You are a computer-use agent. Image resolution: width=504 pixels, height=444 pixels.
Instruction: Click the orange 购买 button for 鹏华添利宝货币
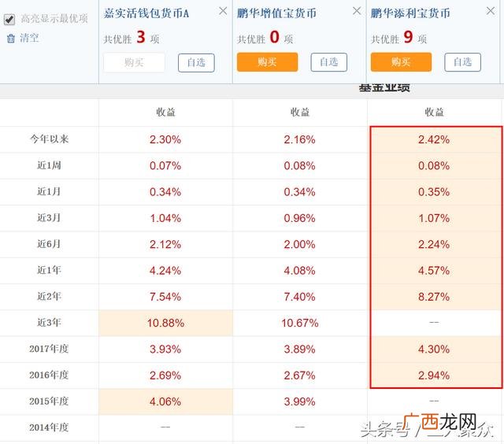(x=401, y=62)
